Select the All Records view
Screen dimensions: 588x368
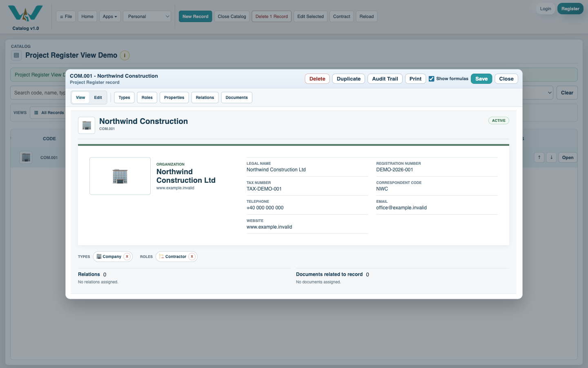click(x=49, y=112)
